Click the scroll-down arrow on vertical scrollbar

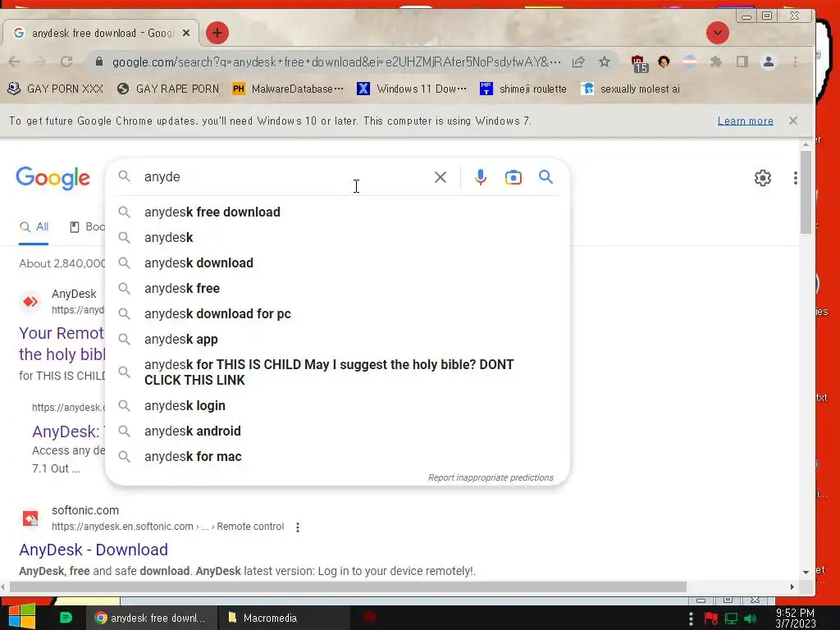click(x=806, y=572)
